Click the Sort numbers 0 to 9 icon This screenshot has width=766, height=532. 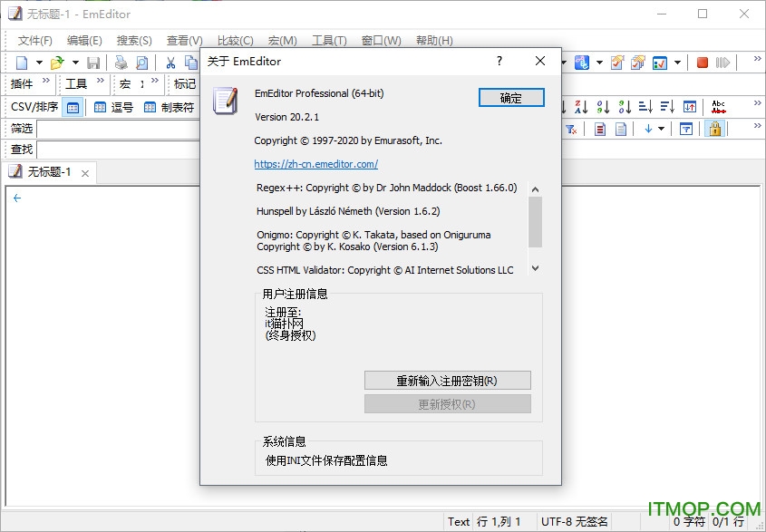604,106
